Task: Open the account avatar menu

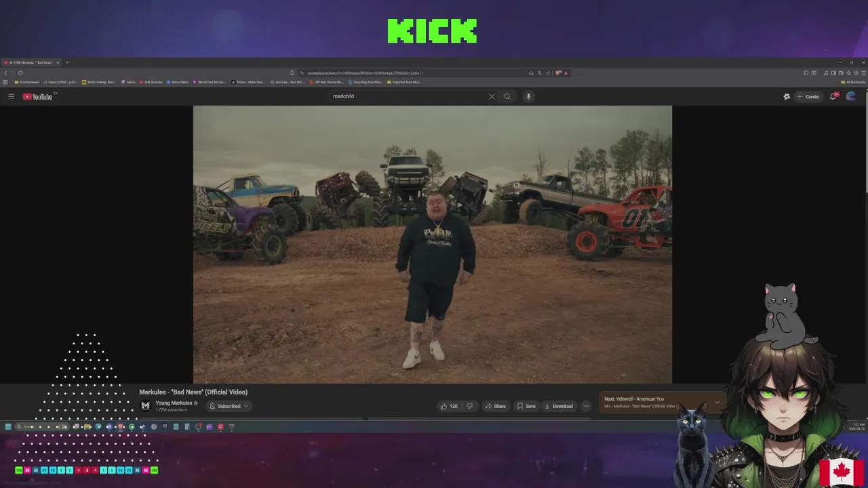Action: pyautogui.click(x=851, y=96)
